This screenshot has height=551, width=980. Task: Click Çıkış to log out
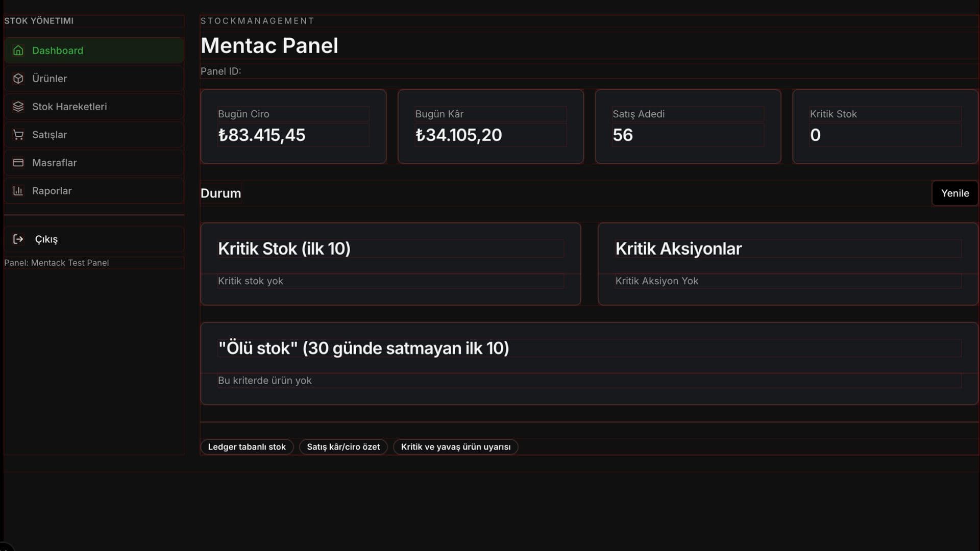(46, 239)
